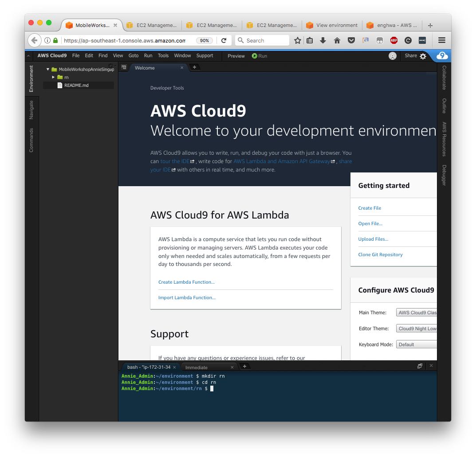The image size is (476, 457).
Task: Click the browser back arrow button
Action: pos(34,40)
